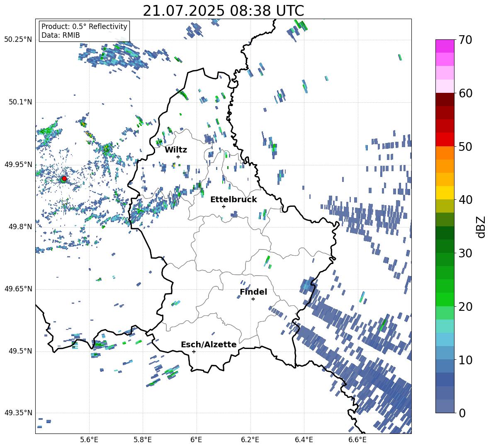
Task: Pick the slate blue segment at colorbar bottom
Action: point(445,406)
